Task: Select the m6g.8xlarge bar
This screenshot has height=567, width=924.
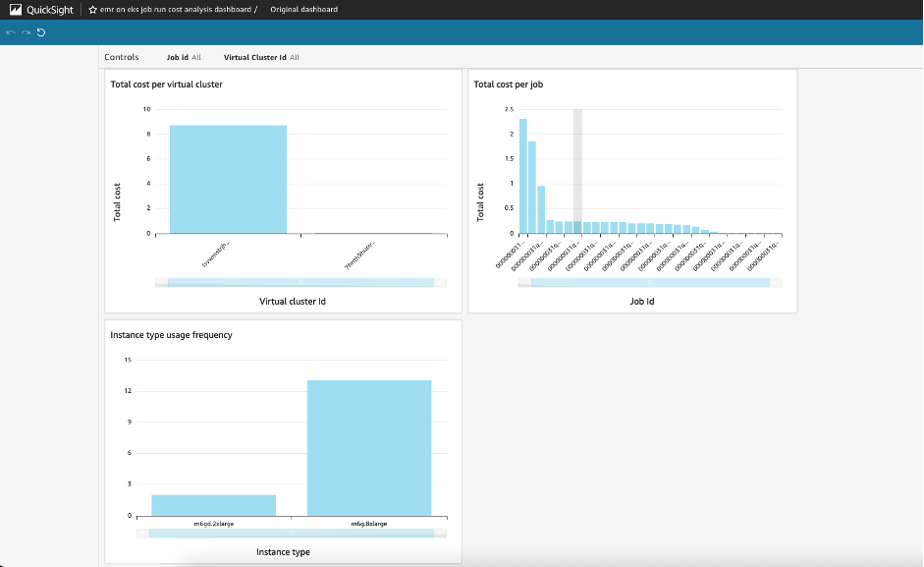Action: 369,447
